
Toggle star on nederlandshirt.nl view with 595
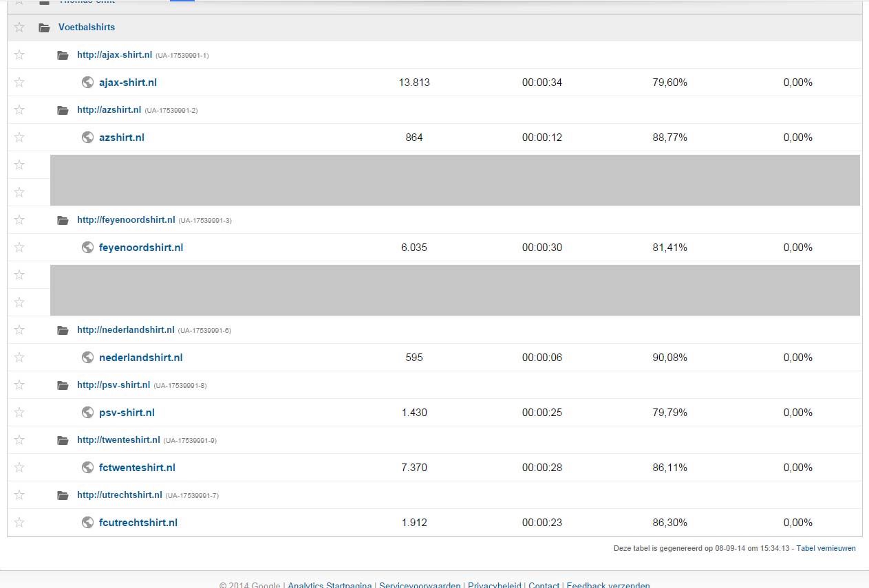[19, 358]
